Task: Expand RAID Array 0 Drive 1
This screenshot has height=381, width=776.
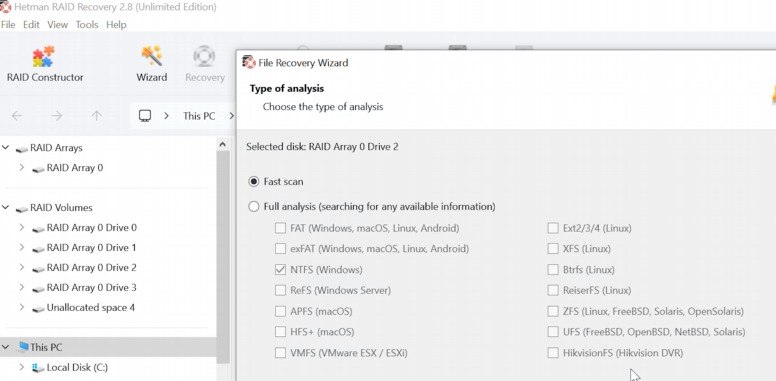Action: (22, 247)
